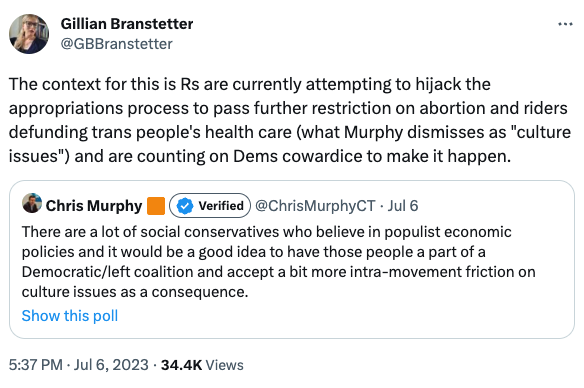Click the blue verified checkmark icon
This screenshot has height=388, width=584.
(185, 206)
